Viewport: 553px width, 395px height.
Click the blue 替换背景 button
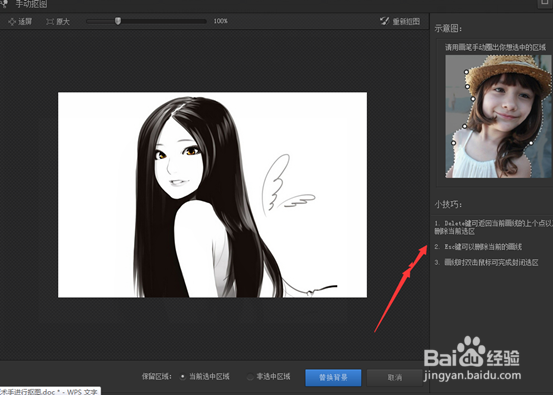coord(333,378)
